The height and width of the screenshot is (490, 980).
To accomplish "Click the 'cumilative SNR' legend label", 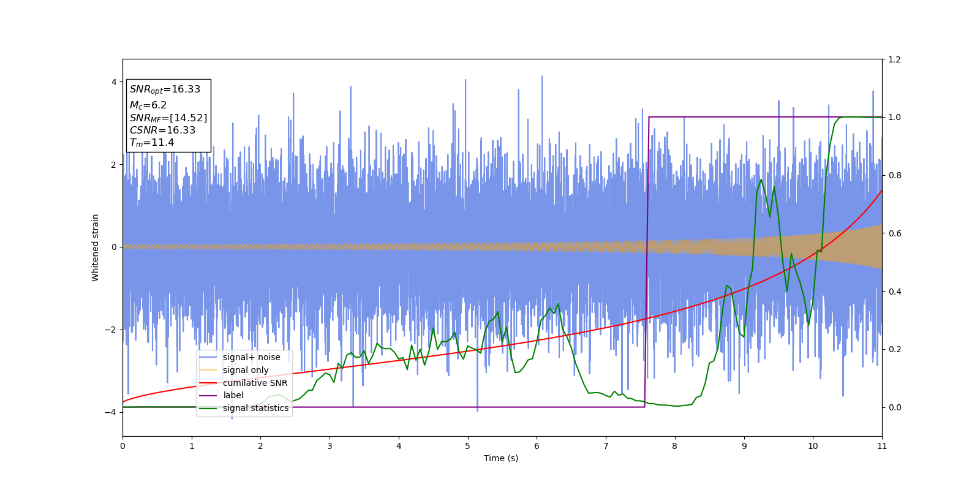I will click(255, 383).
